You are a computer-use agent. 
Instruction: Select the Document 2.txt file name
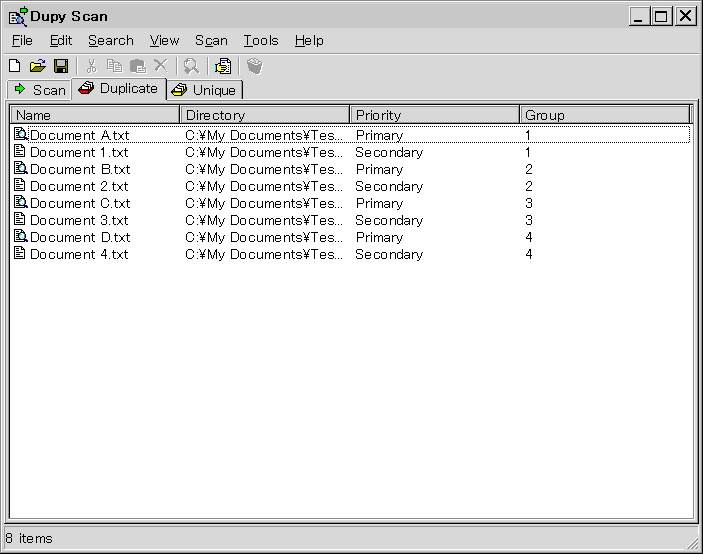[x=79, y=186]
